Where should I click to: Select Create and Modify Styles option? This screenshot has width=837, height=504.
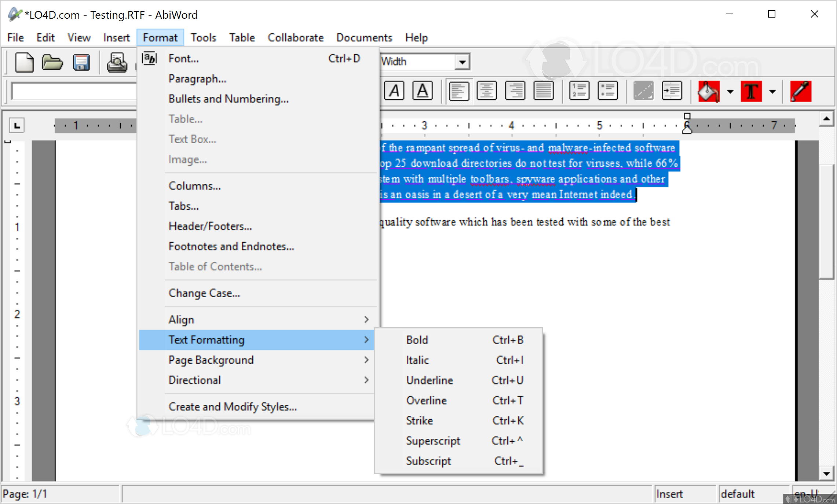coord(233,406)
